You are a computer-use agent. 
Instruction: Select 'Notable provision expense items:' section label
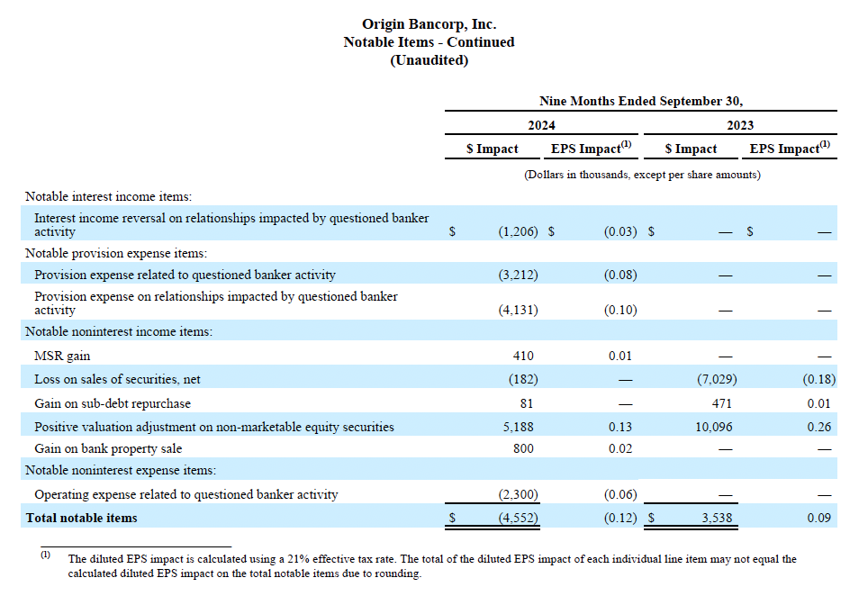click(x=116, y=253)
